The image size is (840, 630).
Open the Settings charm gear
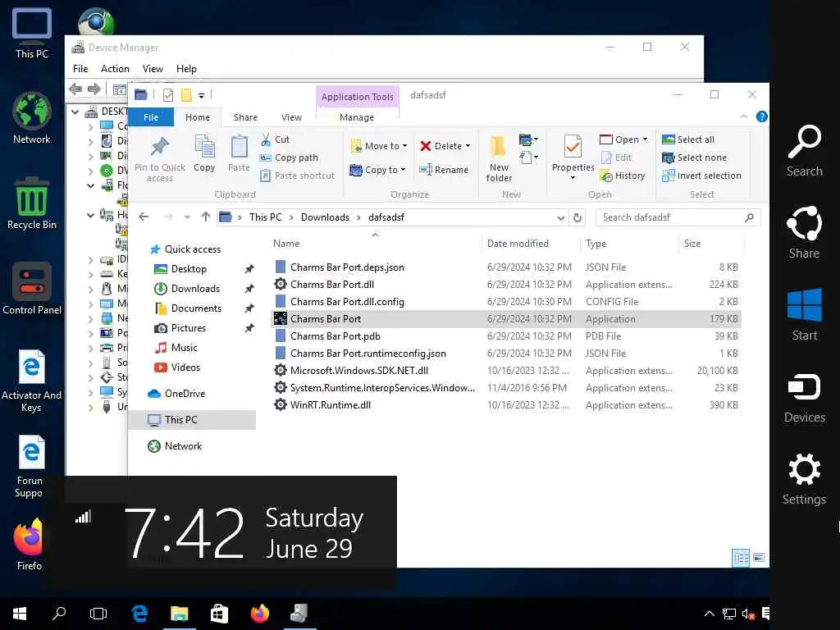click(804, 469)
